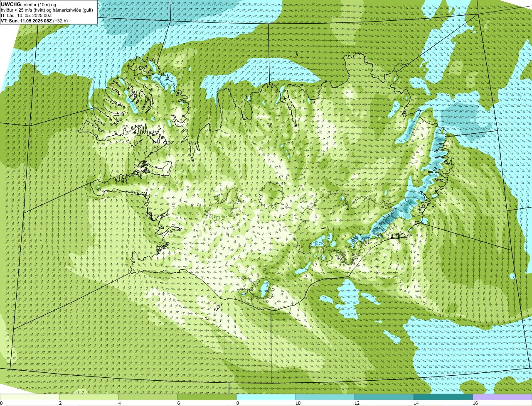Click the scale label '12'
The image size is (532, 406).
coord(357,403)
